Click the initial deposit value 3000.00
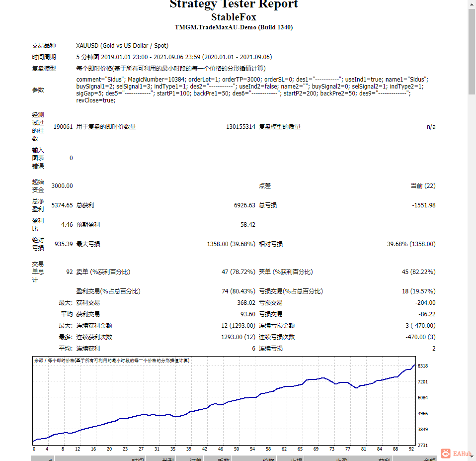Viewport: 476px width, 461px height. pos(62,186)
